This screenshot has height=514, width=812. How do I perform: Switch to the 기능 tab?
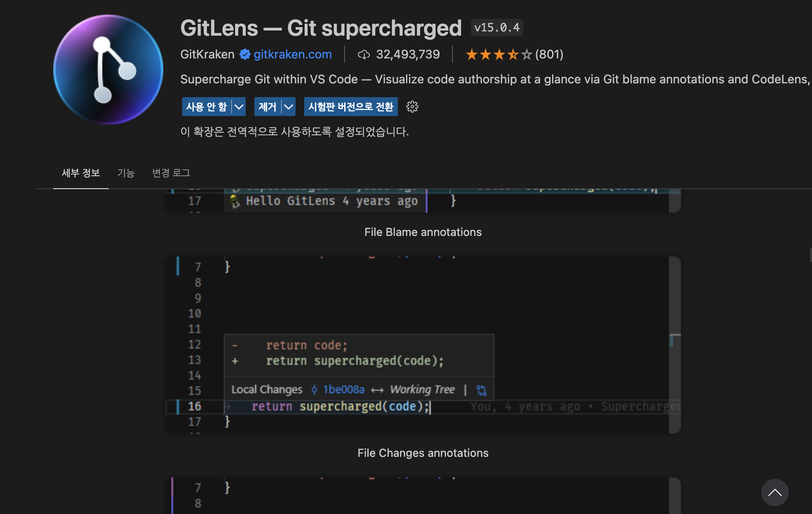(126, 173)
